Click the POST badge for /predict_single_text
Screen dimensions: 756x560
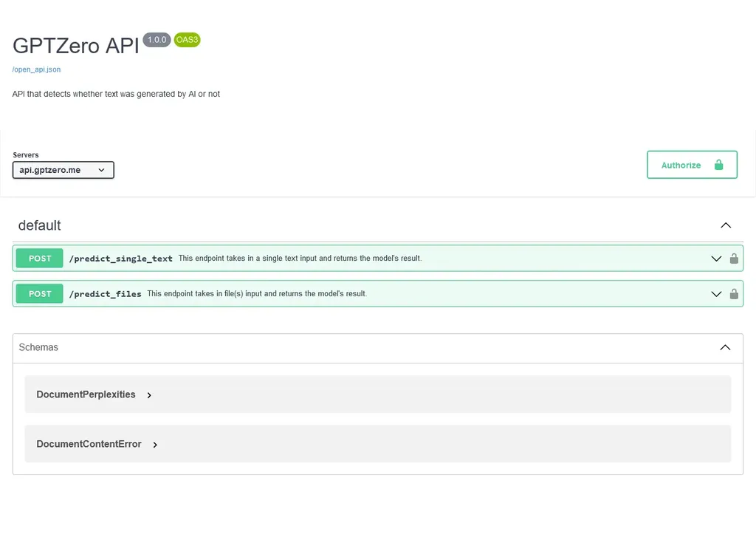click(x=40, y=259)
